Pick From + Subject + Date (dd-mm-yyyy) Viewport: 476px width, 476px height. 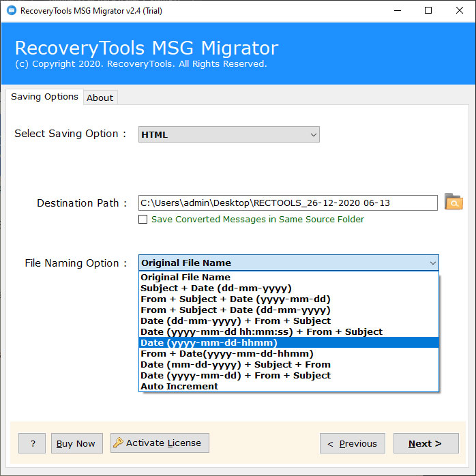click(288, 310)
